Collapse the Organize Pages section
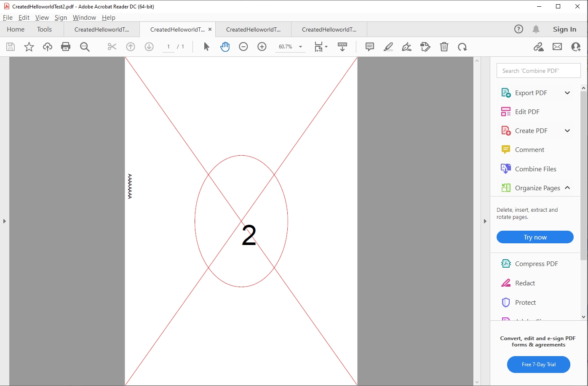The height and width of the screenshot is (386, 588). (x=567, y=188)
